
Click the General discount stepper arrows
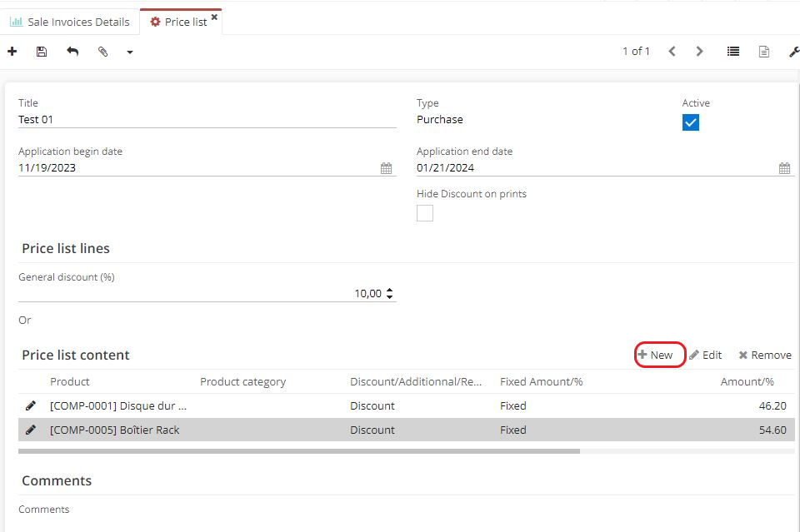[x=390, y=293]
